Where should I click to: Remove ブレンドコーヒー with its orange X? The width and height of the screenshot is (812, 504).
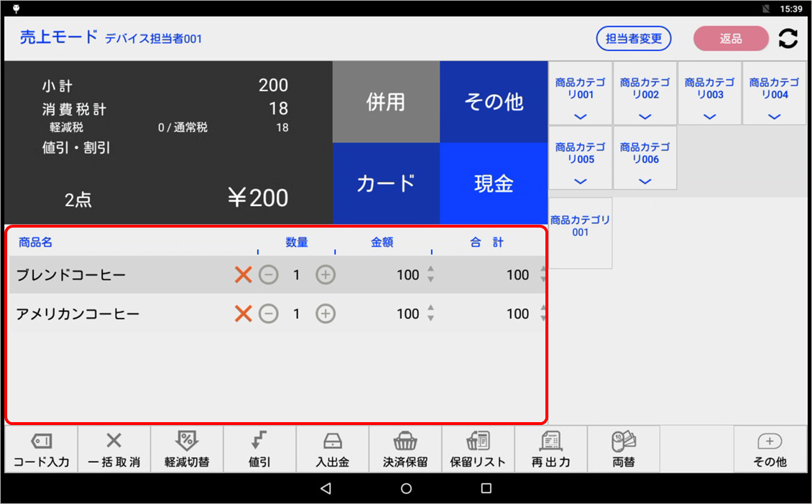tap(244, 274)
